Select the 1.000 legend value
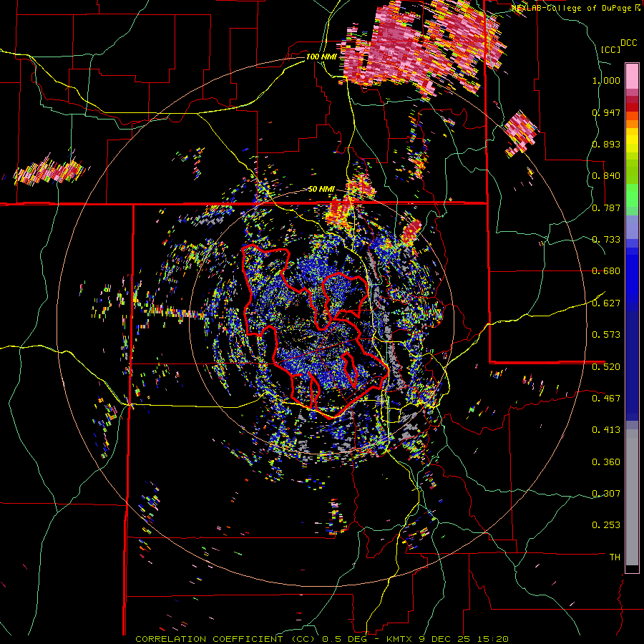 coord(606,80)
